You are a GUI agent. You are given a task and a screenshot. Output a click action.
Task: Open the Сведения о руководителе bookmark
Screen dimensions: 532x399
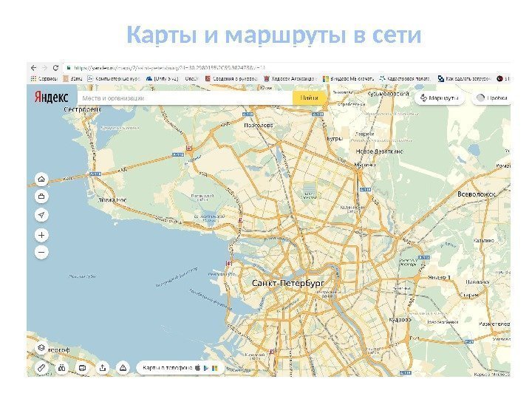tap(231, 79)
